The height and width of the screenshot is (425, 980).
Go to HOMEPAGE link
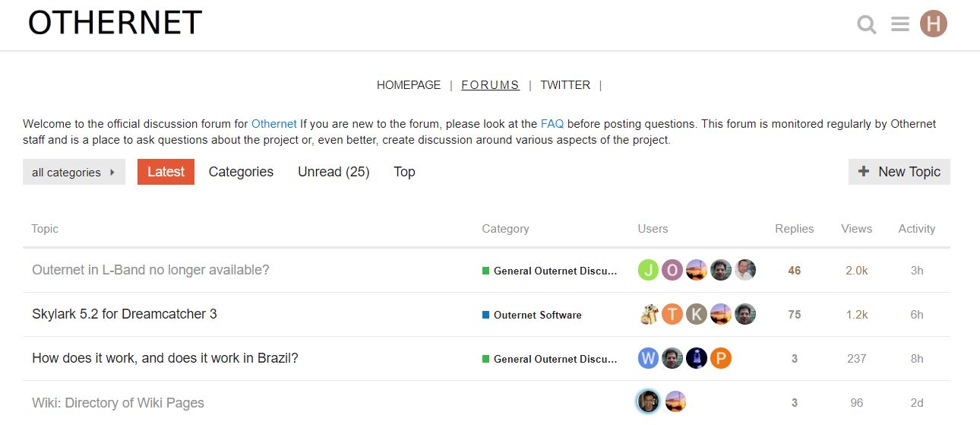[x=409, y=85]
